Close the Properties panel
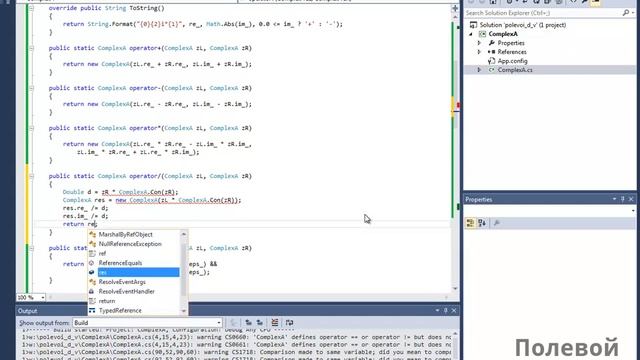The width and height of the screenshot is (640, 360). click(631, 199)
